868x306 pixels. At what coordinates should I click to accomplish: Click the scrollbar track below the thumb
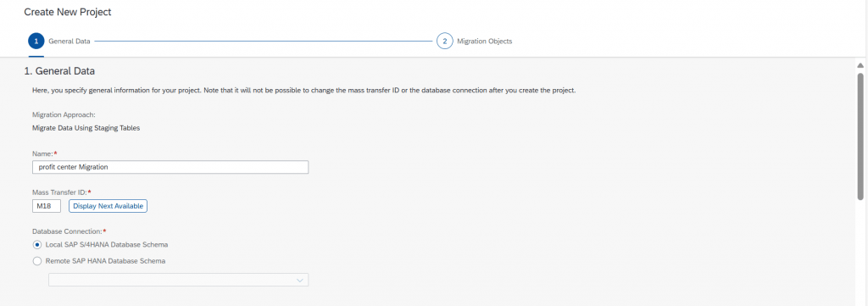click(860, 252)
